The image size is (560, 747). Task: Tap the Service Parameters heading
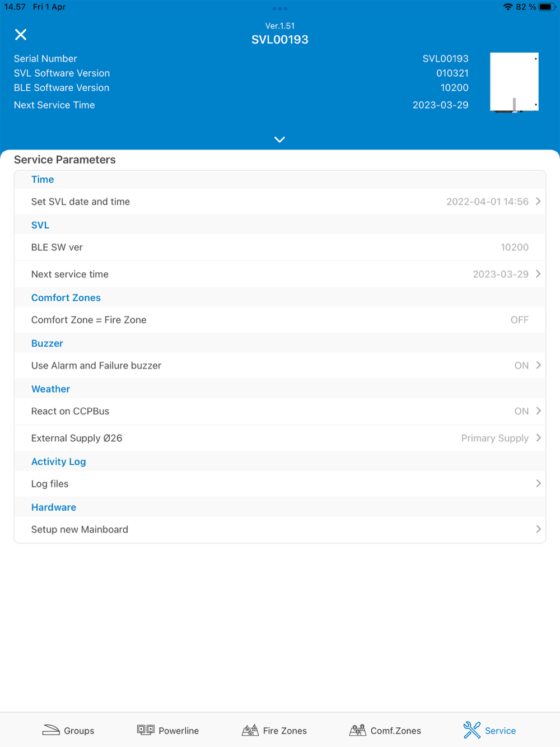point(65,160)
